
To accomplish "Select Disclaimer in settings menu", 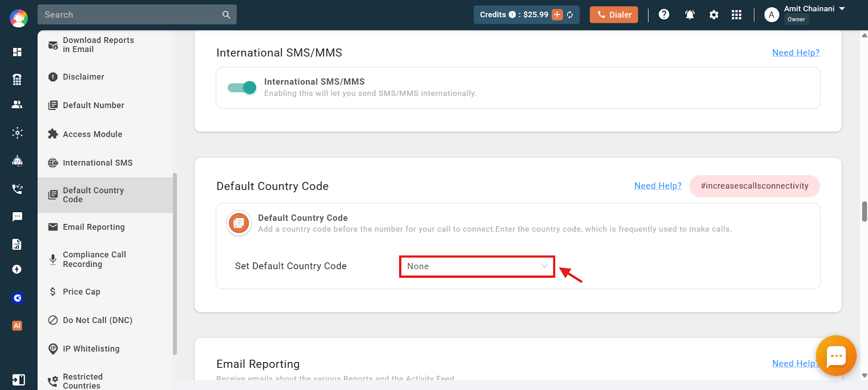I will coord(105,77).
